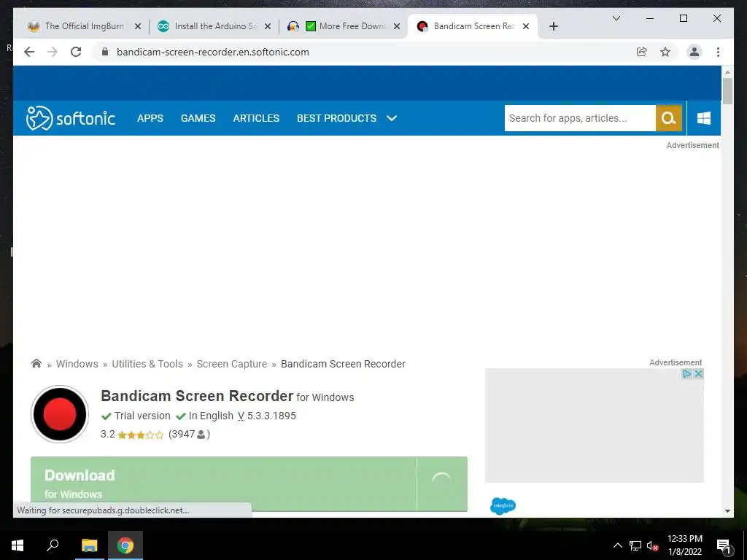The width and height of the screenshot is (747, 560).
Task: Click the network tray icon
Action: [635, 545]
